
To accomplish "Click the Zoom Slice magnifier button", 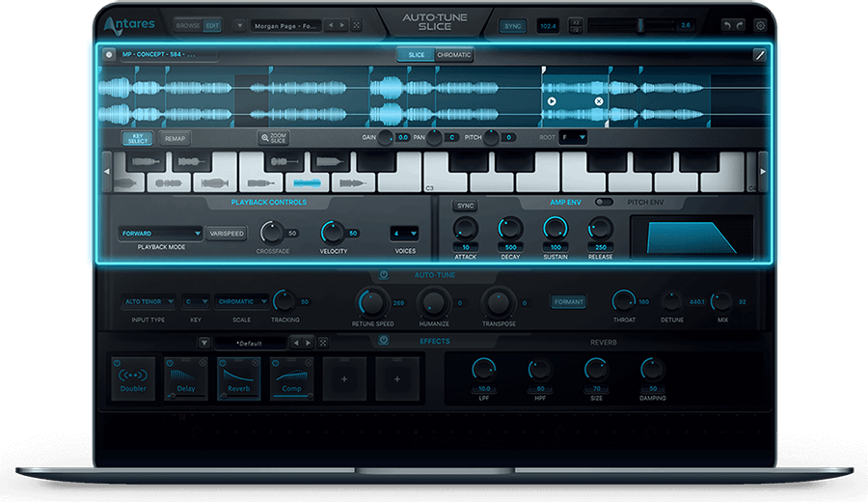I will tap(274, 138).
